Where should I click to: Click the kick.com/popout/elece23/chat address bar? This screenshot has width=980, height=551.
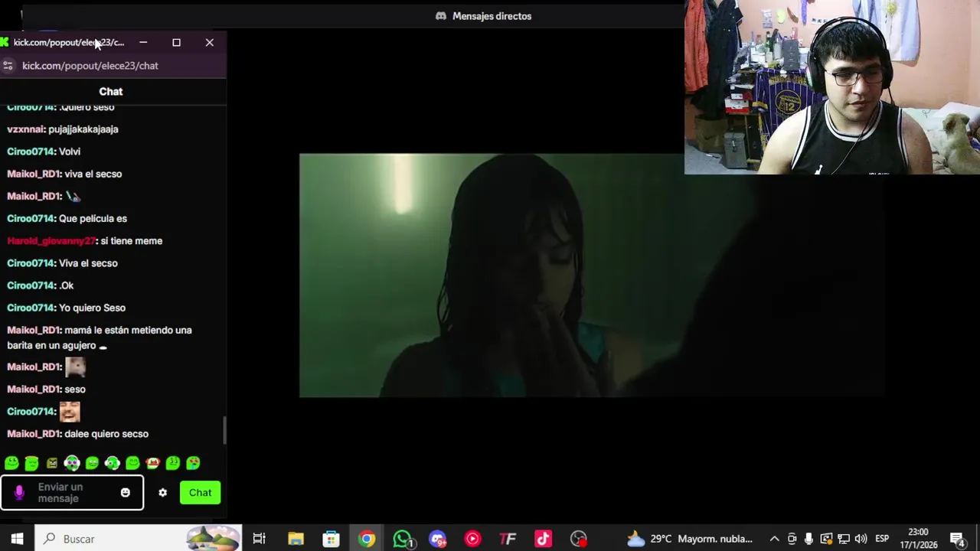90,66
